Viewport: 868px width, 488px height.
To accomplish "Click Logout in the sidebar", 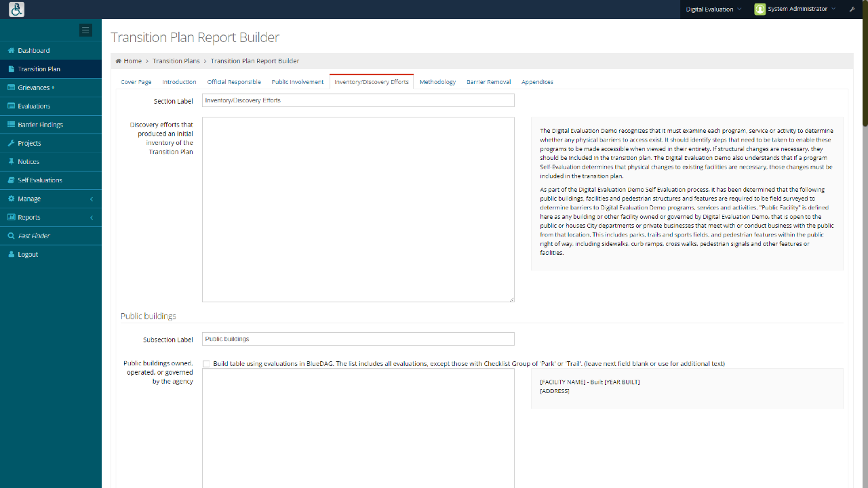I will point(51,254).
